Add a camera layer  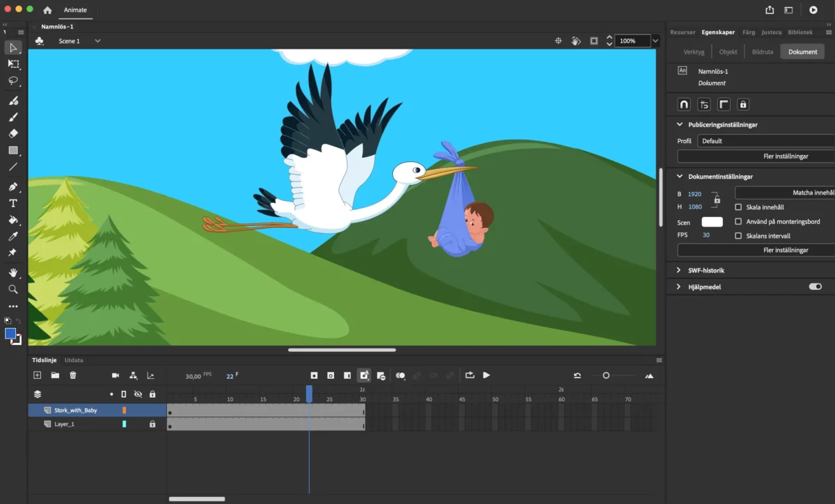116,375
